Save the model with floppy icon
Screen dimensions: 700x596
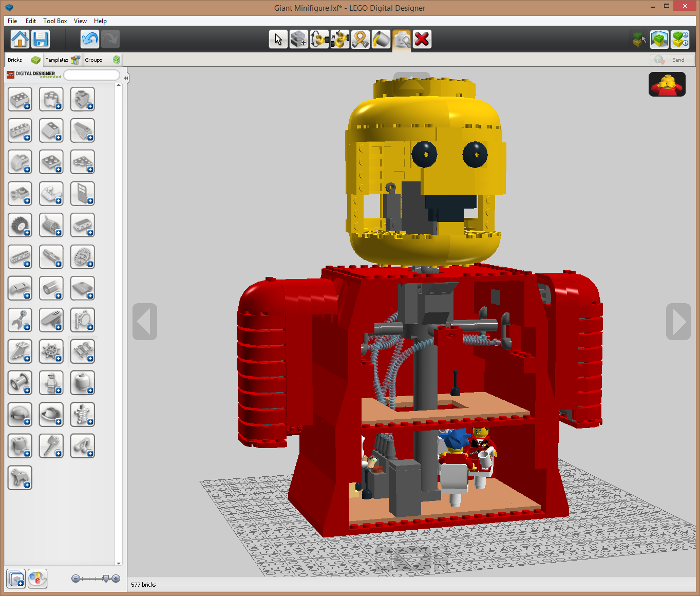(x=41, y=40)
